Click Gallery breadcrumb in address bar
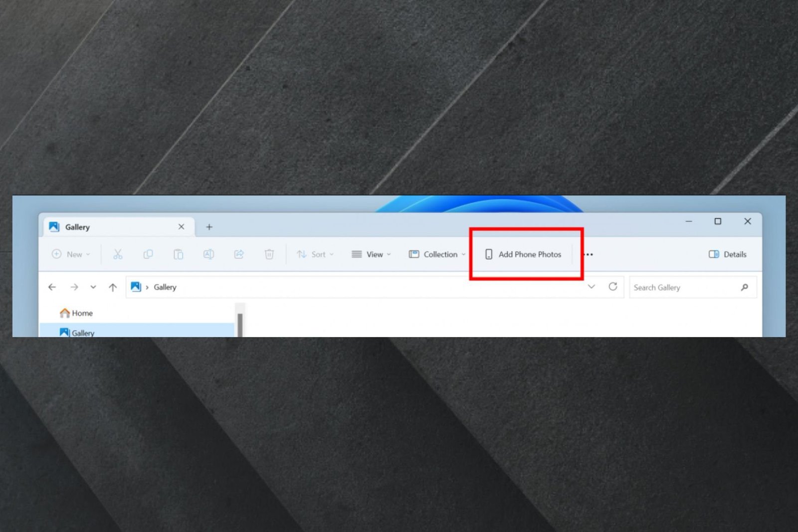 (165, 287)
